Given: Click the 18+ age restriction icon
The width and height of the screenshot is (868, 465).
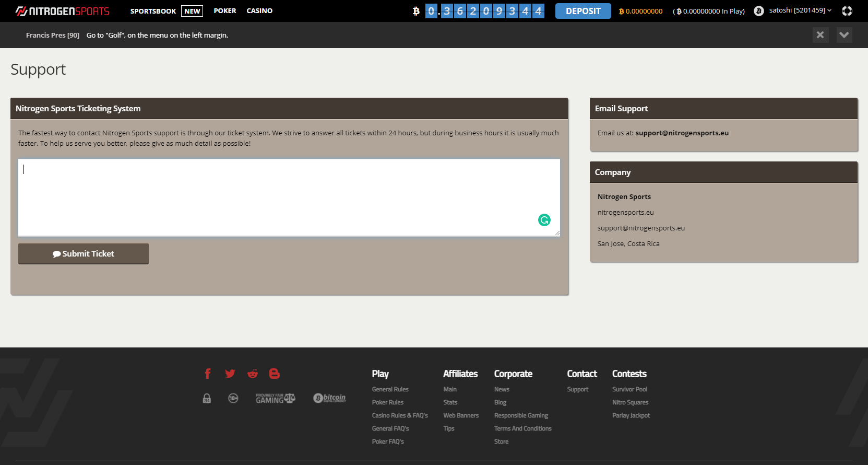Looking at the screenshot, I should [233, 398].
